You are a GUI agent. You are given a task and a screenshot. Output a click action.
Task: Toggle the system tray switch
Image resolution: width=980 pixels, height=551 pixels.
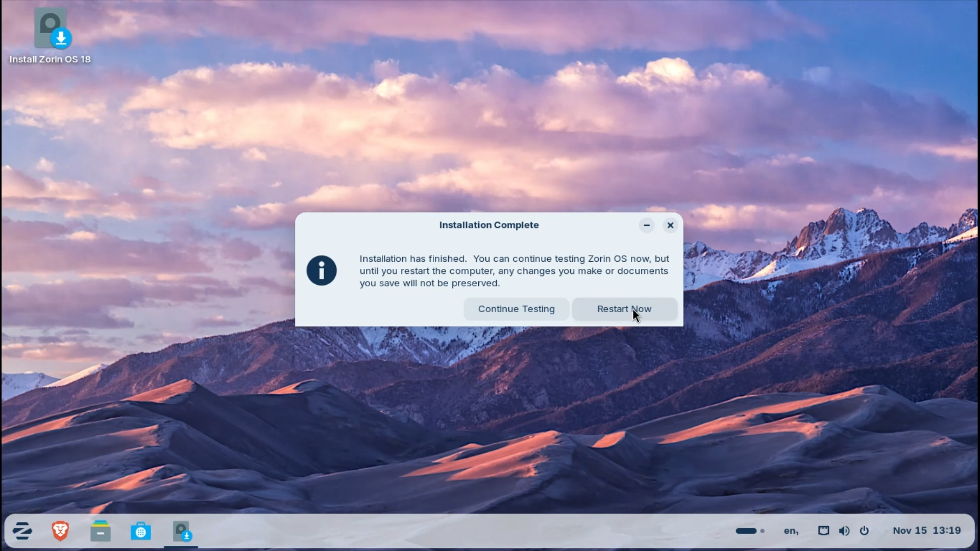point(748,531)
